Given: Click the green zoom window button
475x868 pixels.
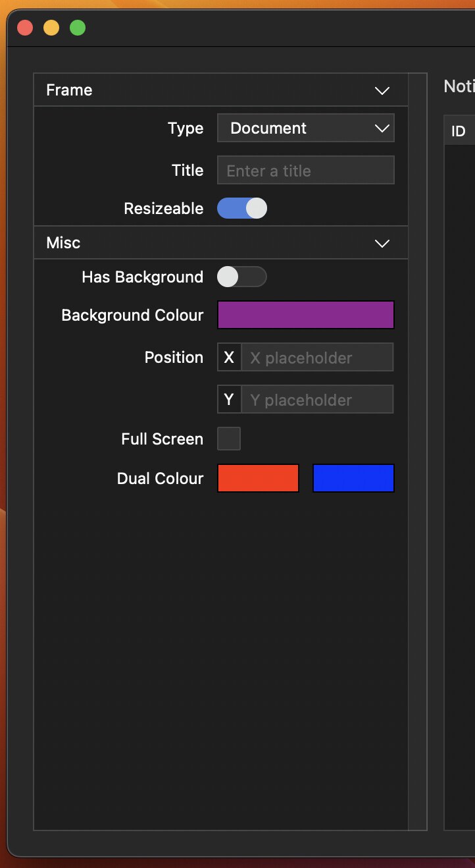Looking at the screenshot, I should 78,28.
